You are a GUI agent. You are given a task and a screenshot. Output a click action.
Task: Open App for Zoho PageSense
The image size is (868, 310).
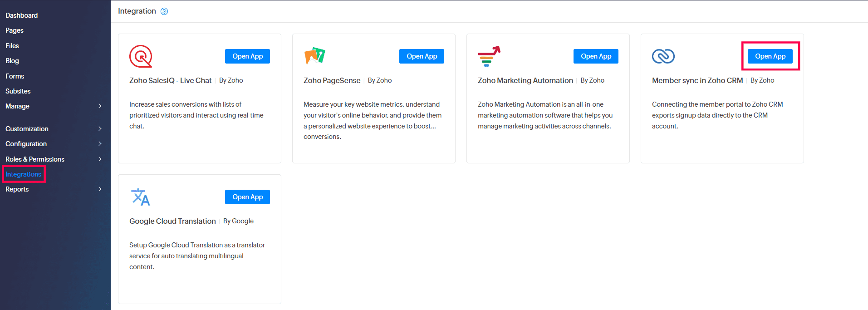pos(422,56)
